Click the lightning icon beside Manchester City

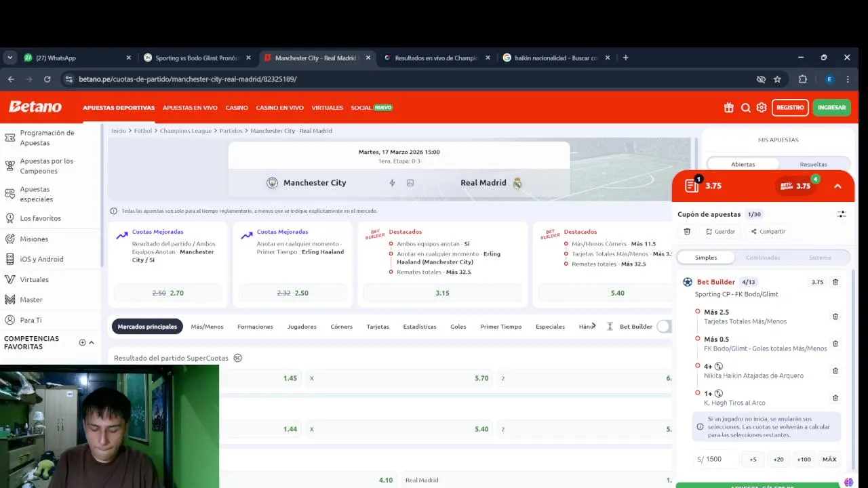(x=392, y=183)
